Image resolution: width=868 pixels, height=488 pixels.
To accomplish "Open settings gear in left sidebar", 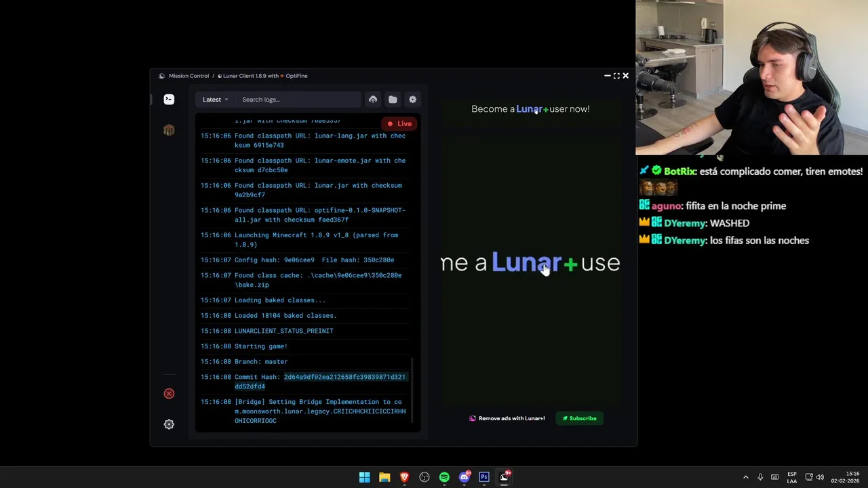I will point(169,424).
